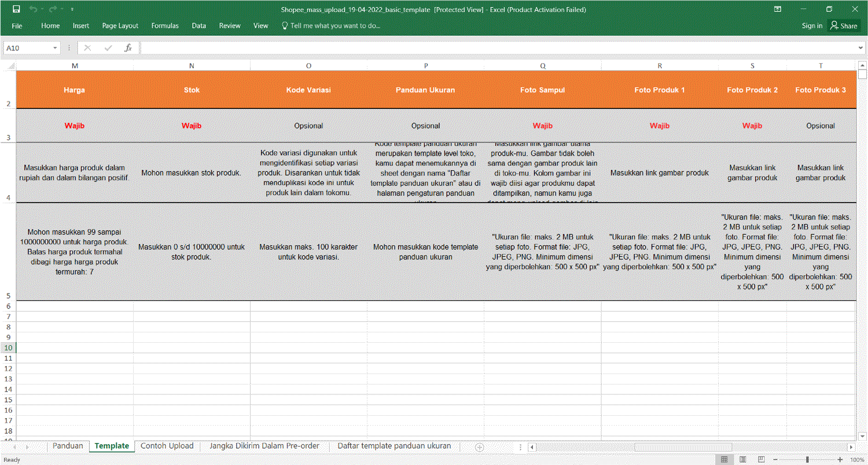This screenshot has width=868, height=465.
Task: Click the Normal view icon in status bar
Action: [x=723, y=459]
